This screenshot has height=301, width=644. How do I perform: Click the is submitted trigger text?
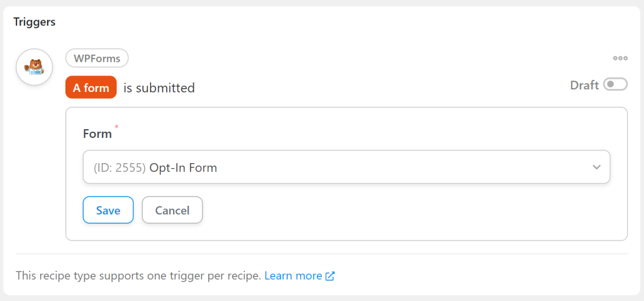click(x=159, y=88)
